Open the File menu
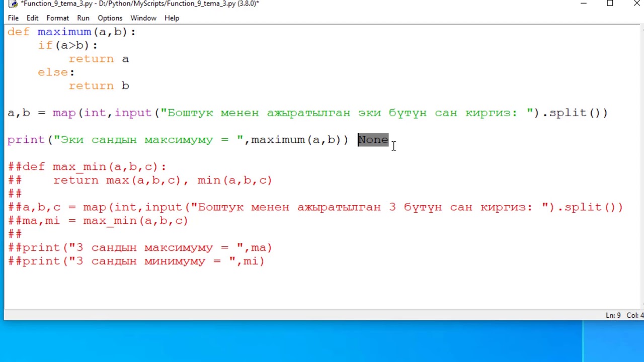This screenshot has height=362, width=644. [13, 18]
